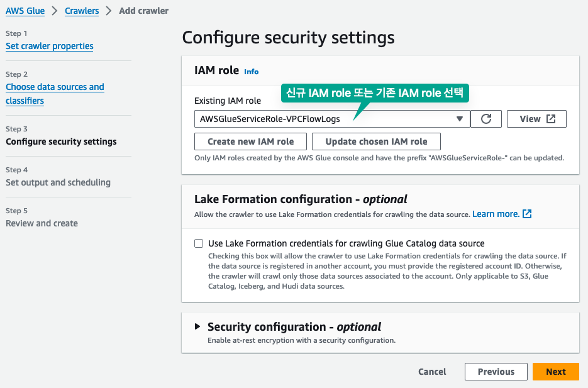588x388 pixels.
Task: Go back with the Previous button
Action: [496, 372]
